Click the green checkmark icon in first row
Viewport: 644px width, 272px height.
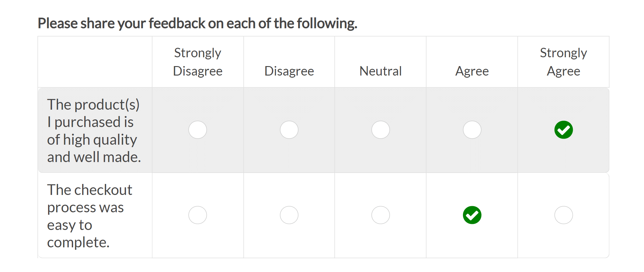coord(563,130)
